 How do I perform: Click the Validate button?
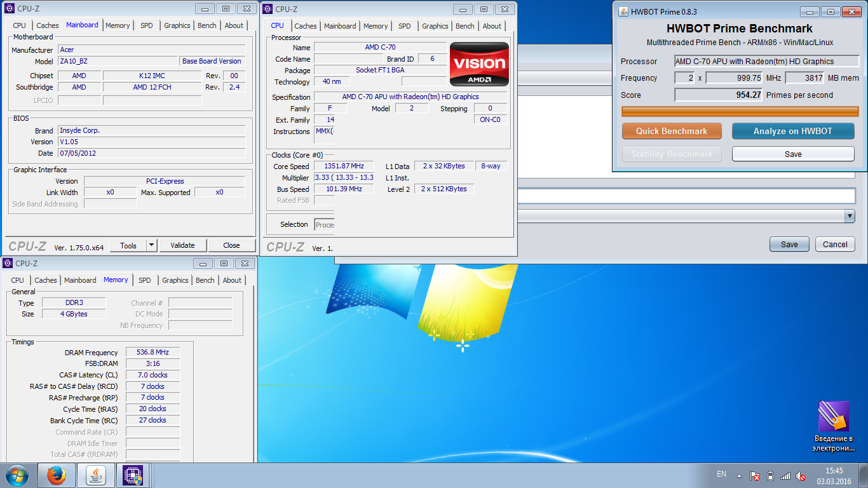pos(182,245)
